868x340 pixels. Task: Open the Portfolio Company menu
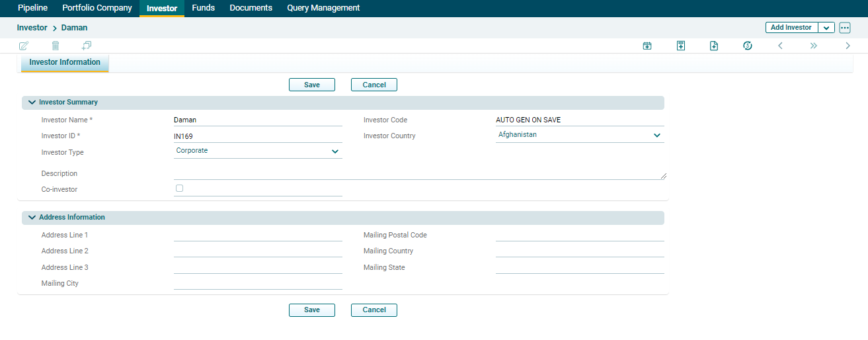pyautogui.click(x=97, y=8)
